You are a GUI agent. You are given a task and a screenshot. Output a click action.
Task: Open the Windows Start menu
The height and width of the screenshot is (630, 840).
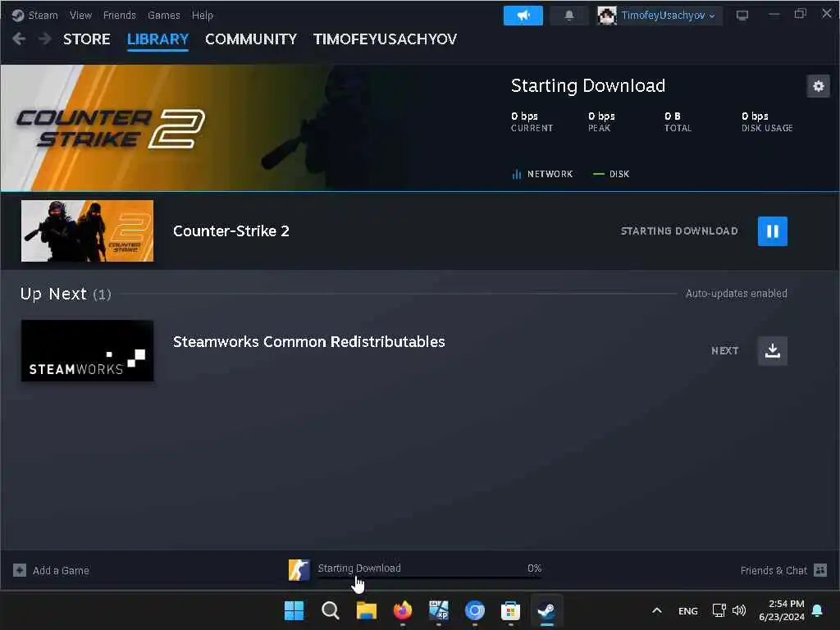294,610
